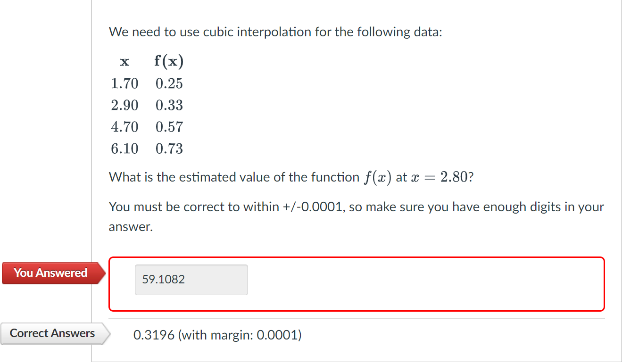
Task: Click the x column header in table
Action: [x=124, y=61]
